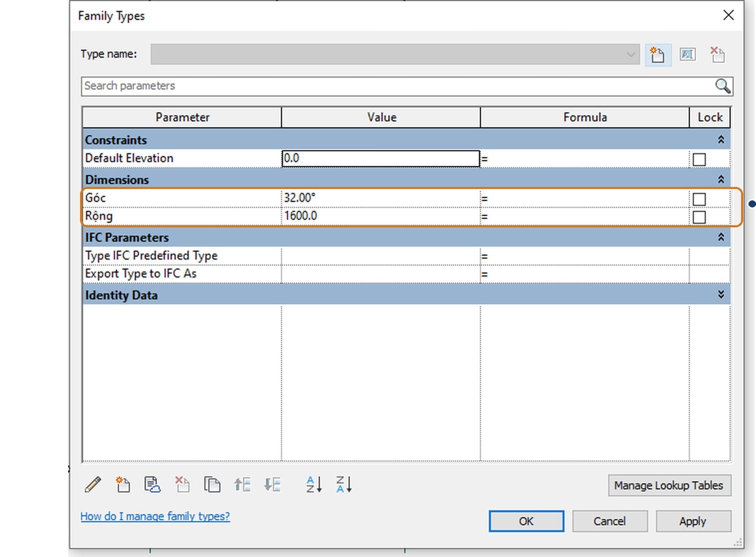Click the Move Parameter Down icon

[272, 484]
